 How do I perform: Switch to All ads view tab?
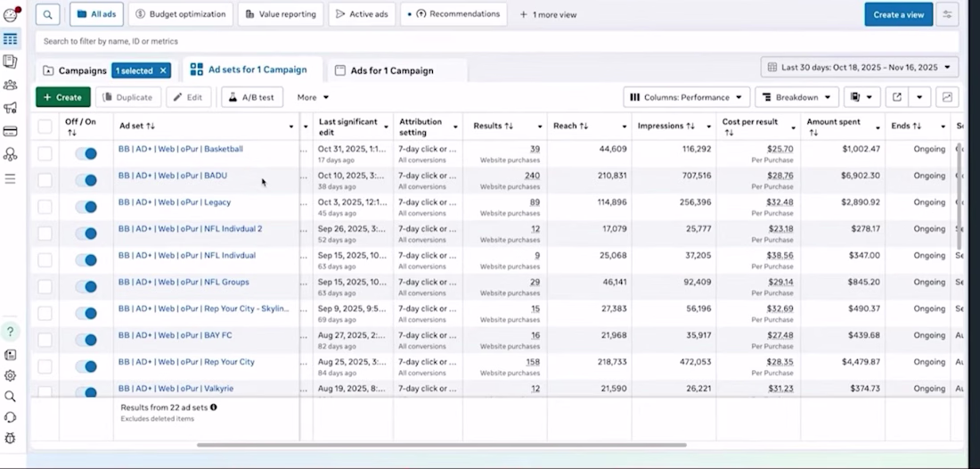(x=96, y=14)
